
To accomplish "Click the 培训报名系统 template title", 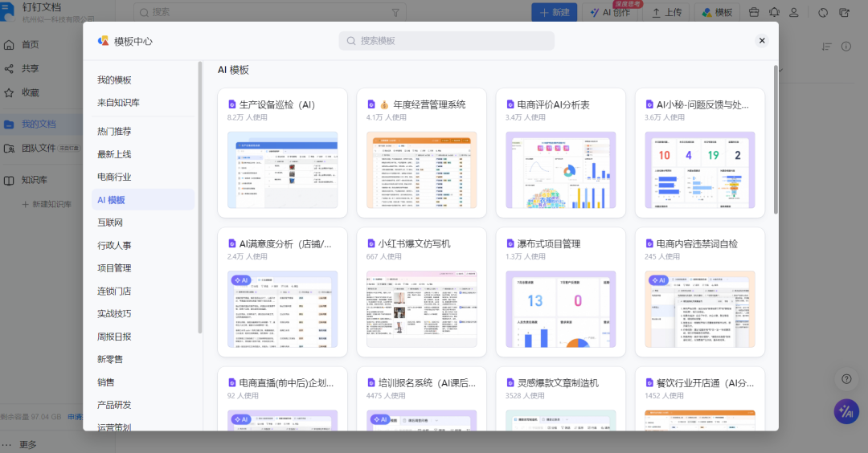I will click(427, 383).
